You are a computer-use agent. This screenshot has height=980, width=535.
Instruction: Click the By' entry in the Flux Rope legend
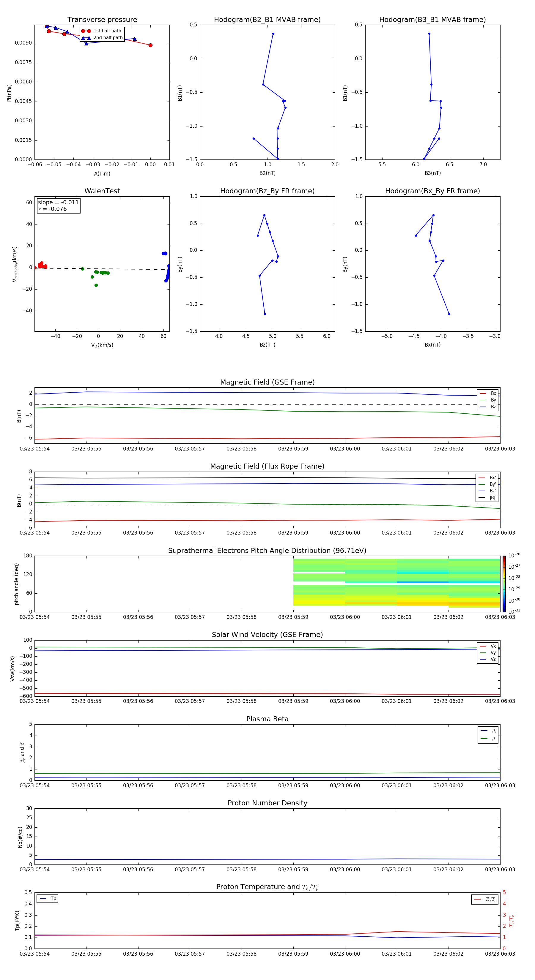point(487,484)
